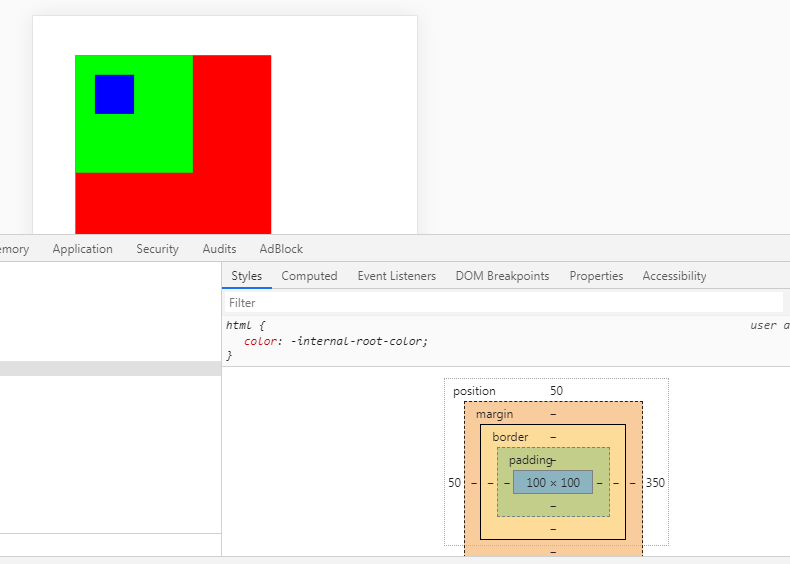790x564 pixels.
Task: Click the position top value 50
Action: 556,391
